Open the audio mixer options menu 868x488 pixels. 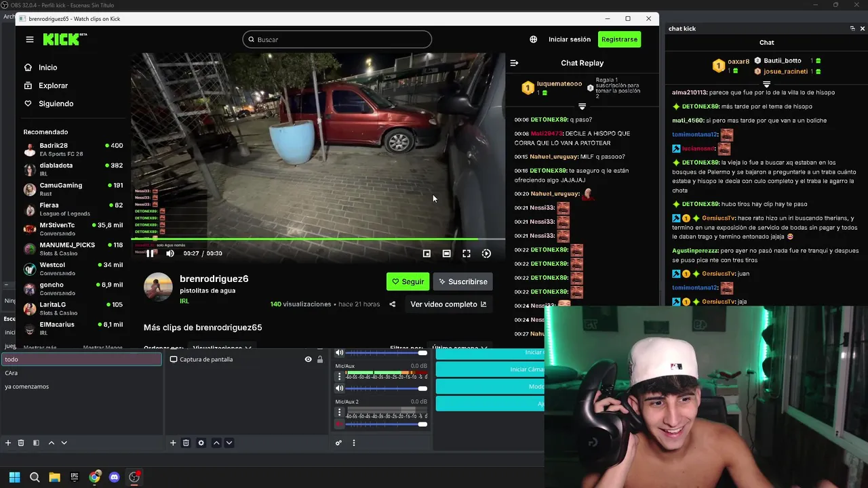pyautogui.click(x=353, y=443)
